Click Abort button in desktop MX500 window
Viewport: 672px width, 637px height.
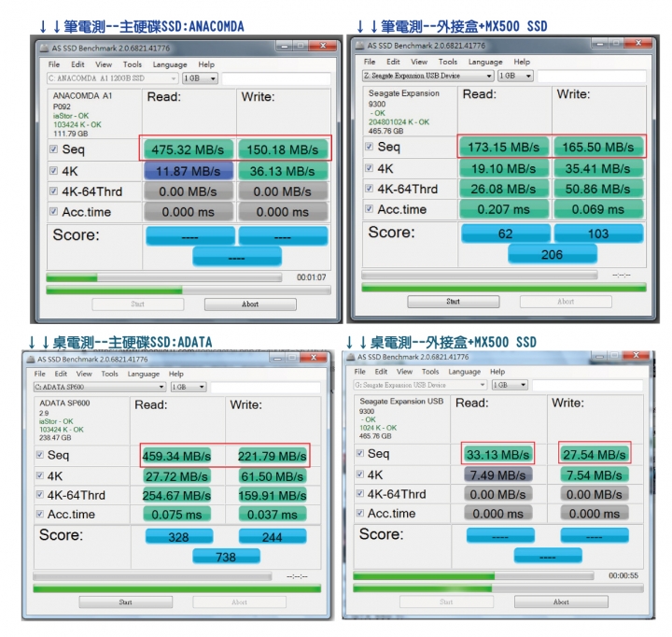(x=561, y=602)
